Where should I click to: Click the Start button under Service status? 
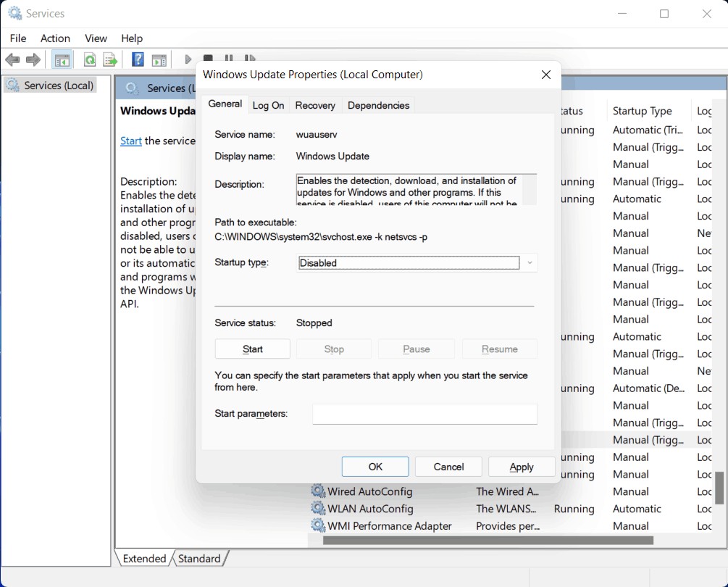click(253, 349)
